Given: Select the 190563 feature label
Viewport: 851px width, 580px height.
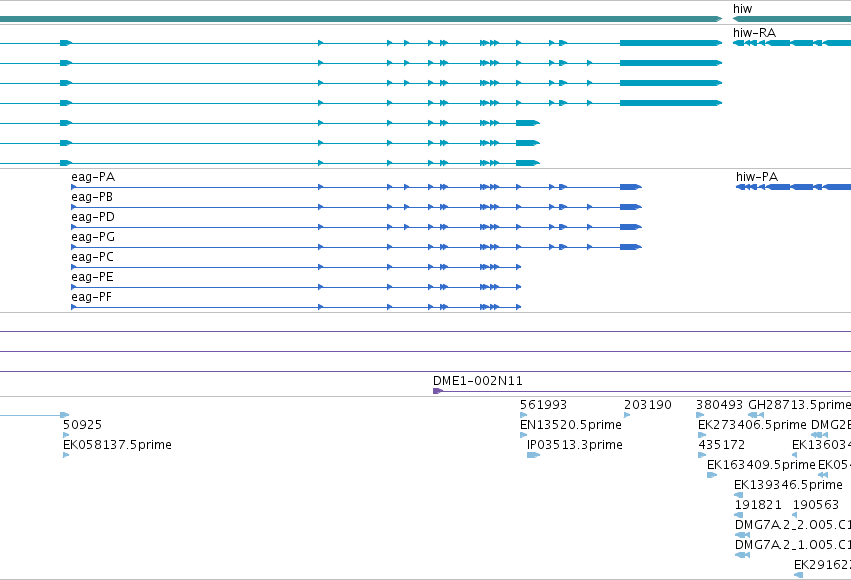Looking at the screenshot, I should pyautogui.click(x=815, y=505).
